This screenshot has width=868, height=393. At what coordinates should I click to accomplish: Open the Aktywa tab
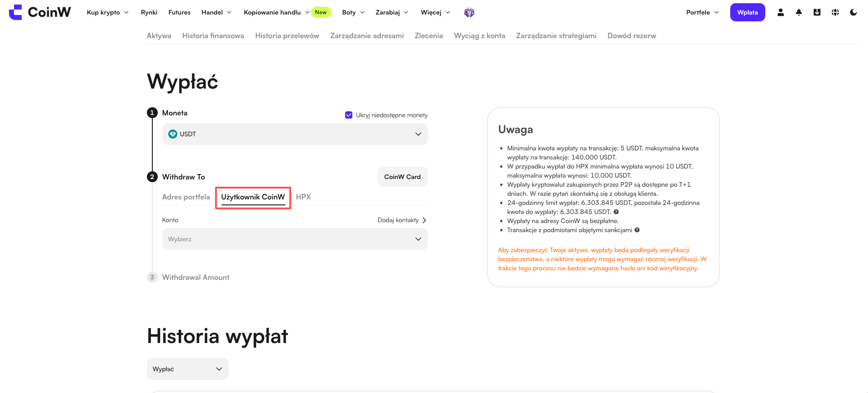[159, 35]
